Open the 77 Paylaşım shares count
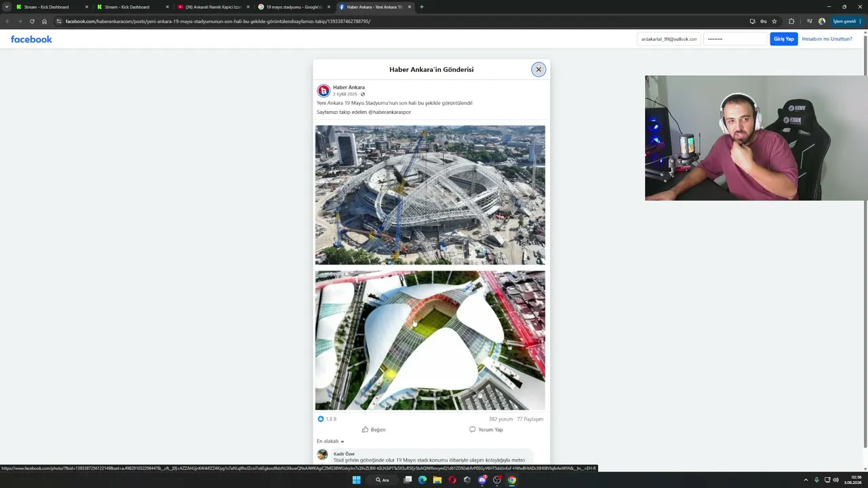Image resolution: width=868 pixels, height=488 pixels. click(x=530, y=419)
